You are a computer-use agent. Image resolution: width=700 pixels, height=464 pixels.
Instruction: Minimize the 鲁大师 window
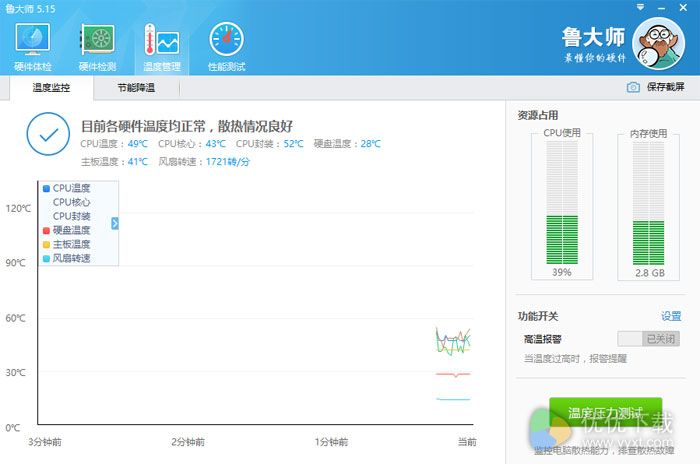[x=661, y=8]
